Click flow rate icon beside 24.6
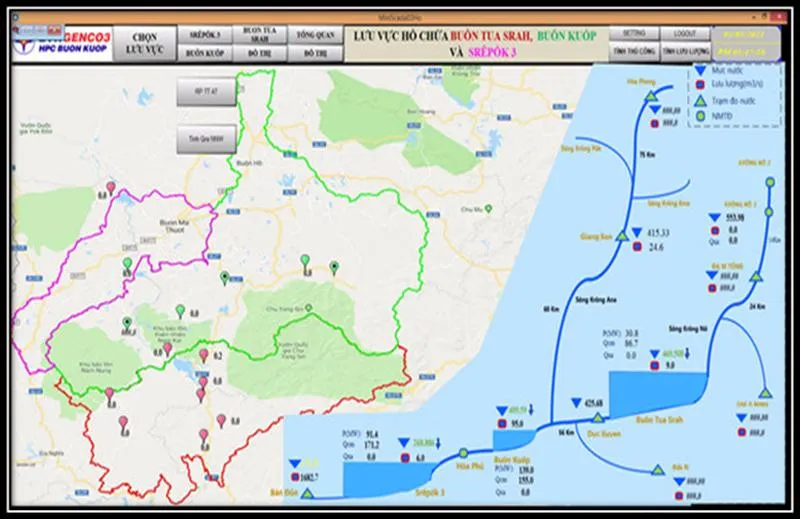Screen dimensions: 800x519 pyautogui.click(x=636, y=246)
